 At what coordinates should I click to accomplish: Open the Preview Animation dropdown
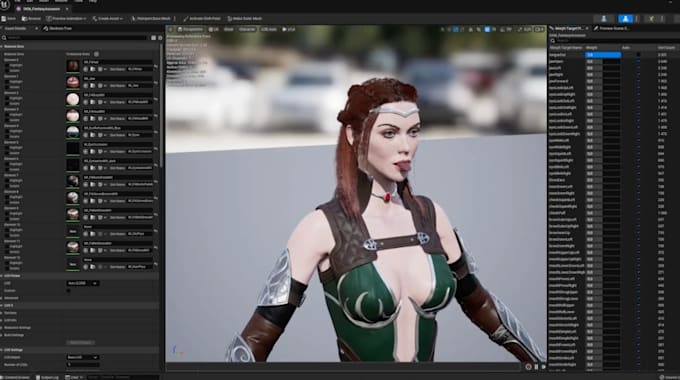coord(66,19)
